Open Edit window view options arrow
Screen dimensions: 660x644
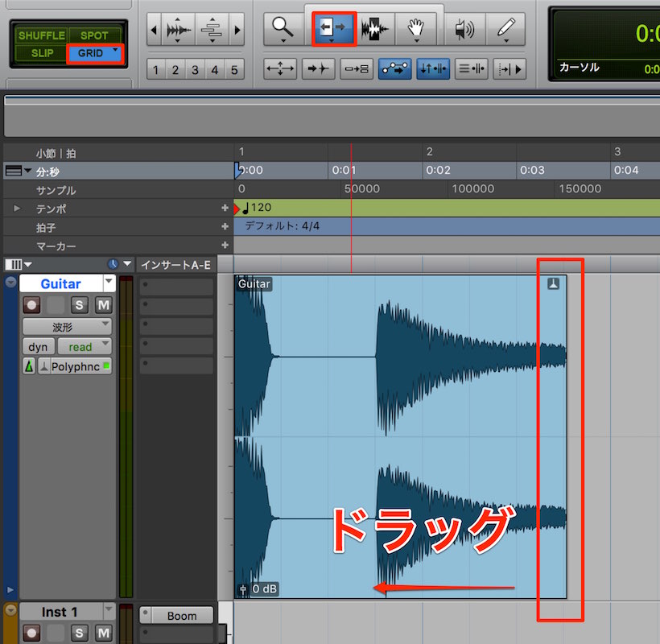127,264
